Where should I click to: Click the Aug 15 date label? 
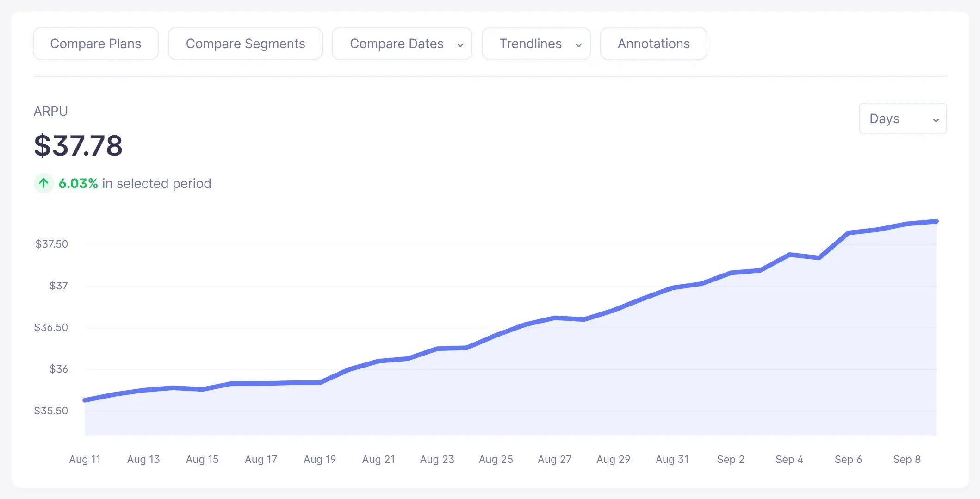202,459
